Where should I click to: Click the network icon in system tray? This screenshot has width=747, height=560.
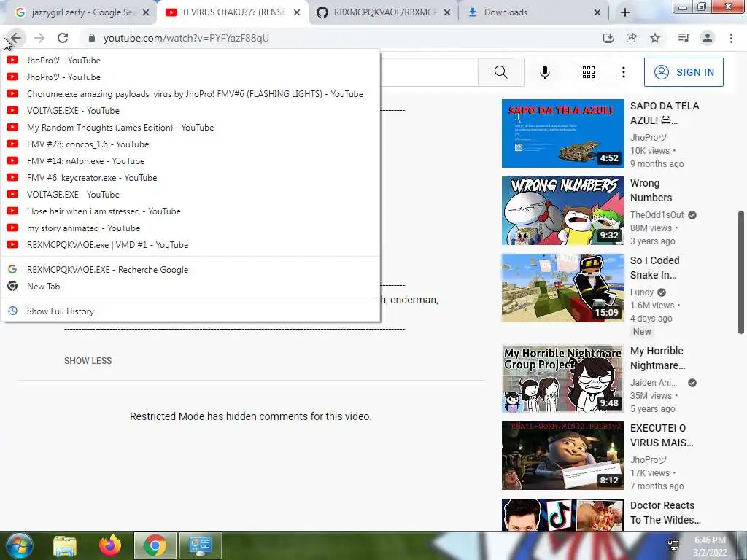[673, 545]
